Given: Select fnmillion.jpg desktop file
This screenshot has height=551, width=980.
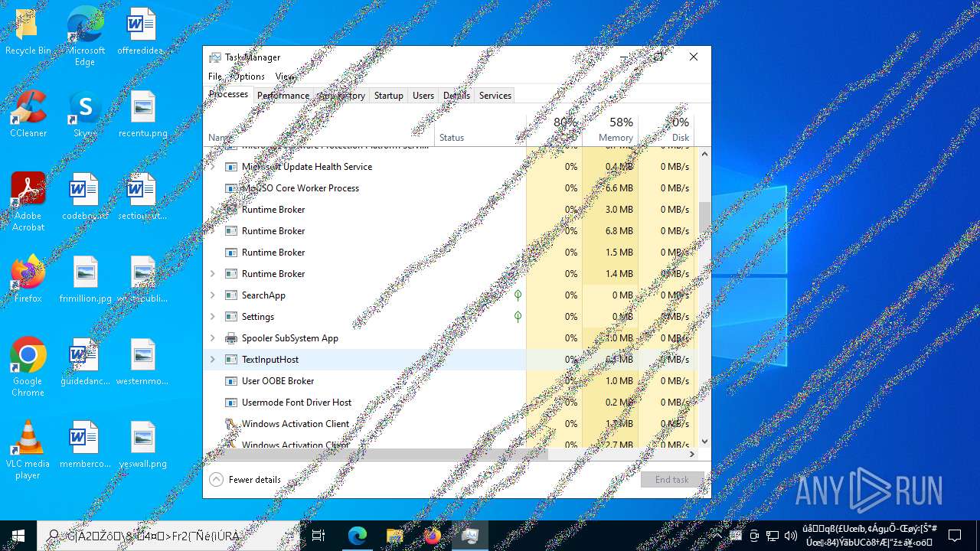Looking at the screenshot, I should pyautogui.click(x=85, y=279).
